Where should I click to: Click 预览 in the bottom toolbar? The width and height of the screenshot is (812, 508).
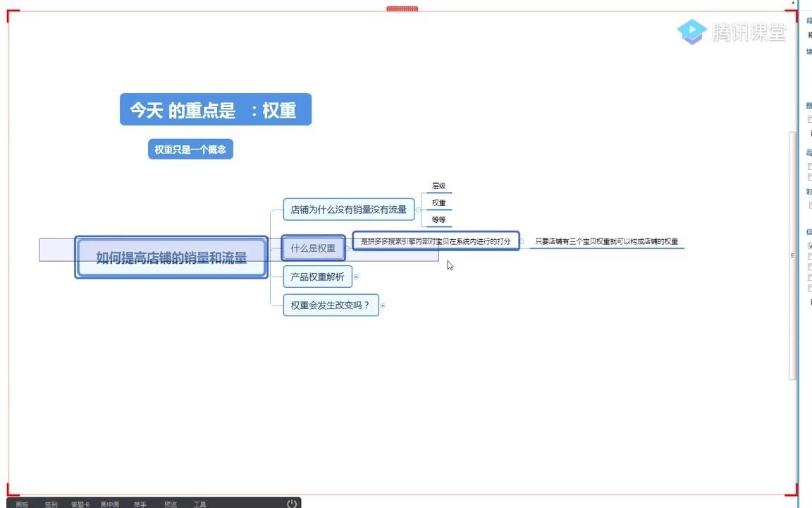[x=171, y=504]
